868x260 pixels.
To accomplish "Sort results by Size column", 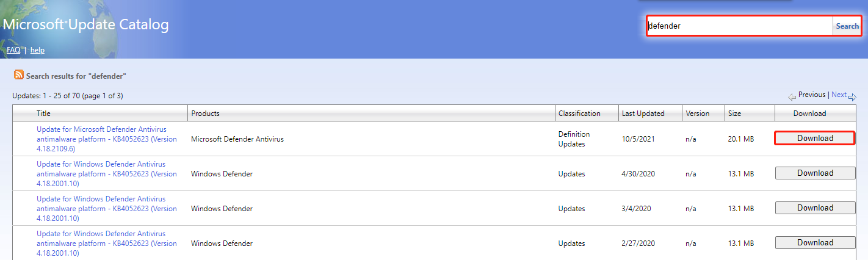I will click(x=734, y=114).
